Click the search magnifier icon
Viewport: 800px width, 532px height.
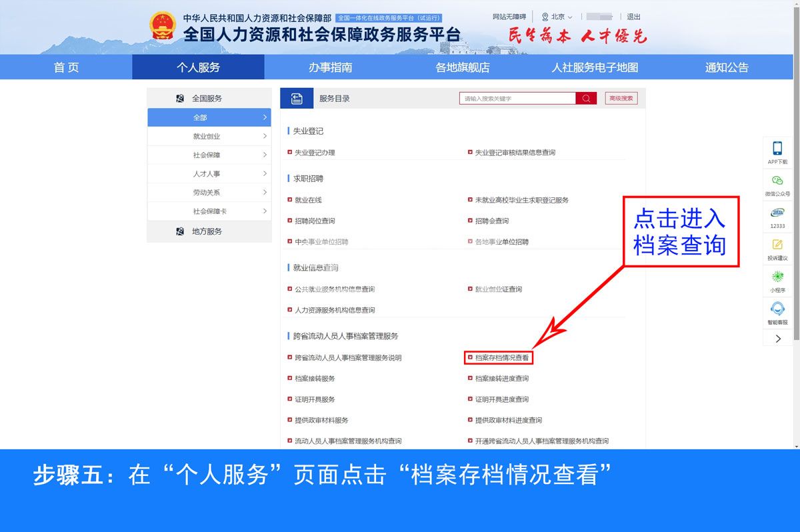[585, 98]
